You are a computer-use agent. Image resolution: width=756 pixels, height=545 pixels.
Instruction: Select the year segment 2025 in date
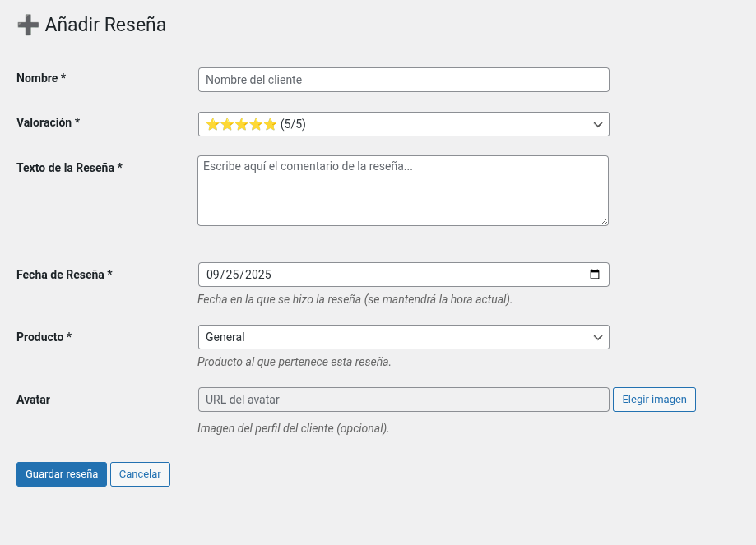pos(258,275)
